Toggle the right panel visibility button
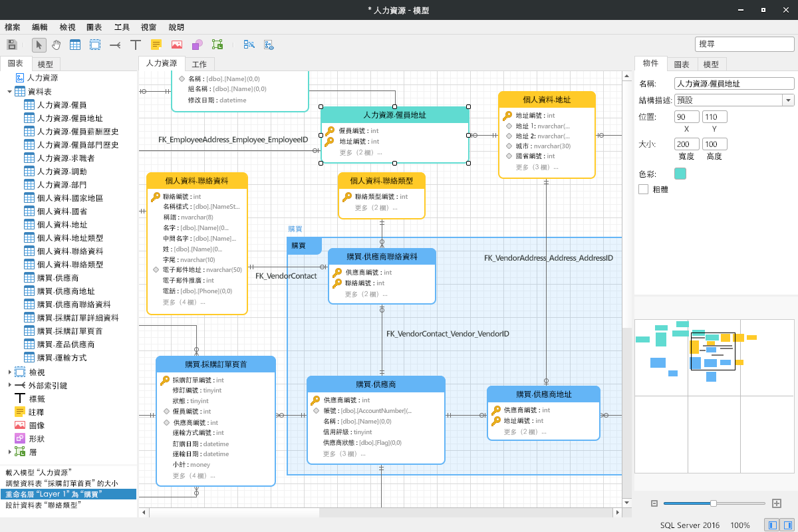The image size is (798, 532). click(787, 525)
